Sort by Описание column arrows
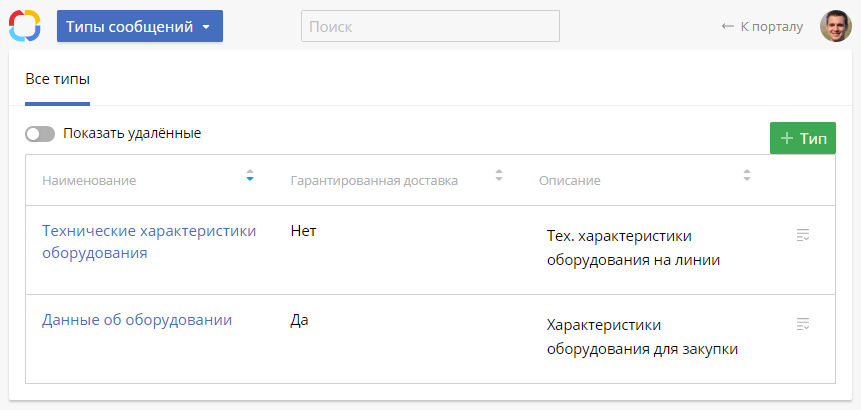 tap(746, 175)
